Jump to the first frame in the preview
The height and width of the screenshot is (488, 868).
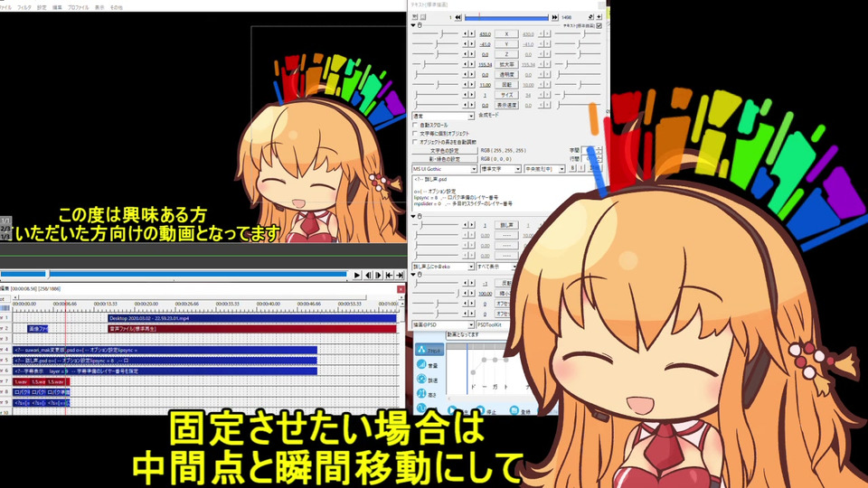(x=389, y=275)
